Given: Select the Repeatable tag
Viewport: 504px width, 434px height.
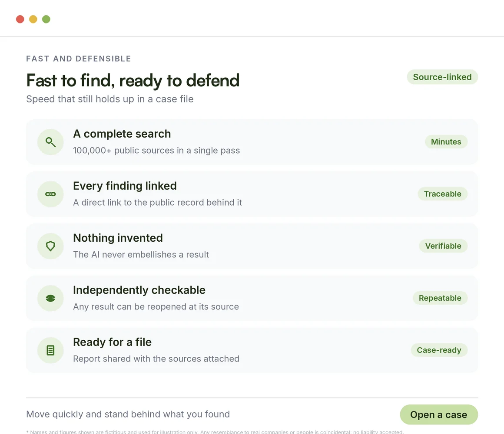Looking at the screenshot, I should (440, 298).
